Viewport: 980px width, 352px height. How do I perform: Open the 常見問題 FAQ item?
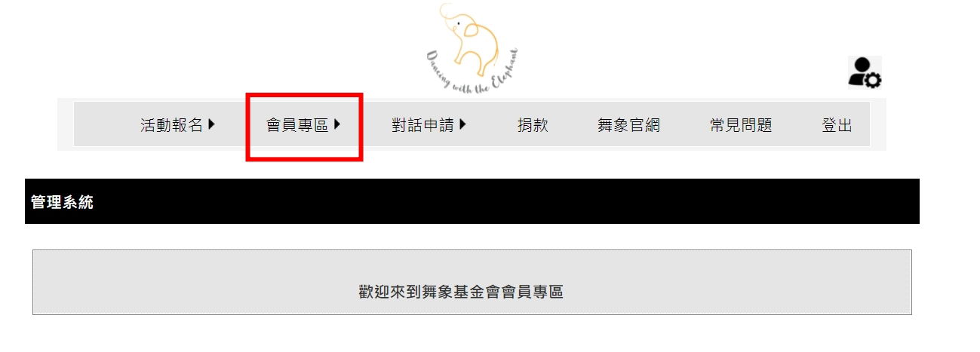point(741,125)
